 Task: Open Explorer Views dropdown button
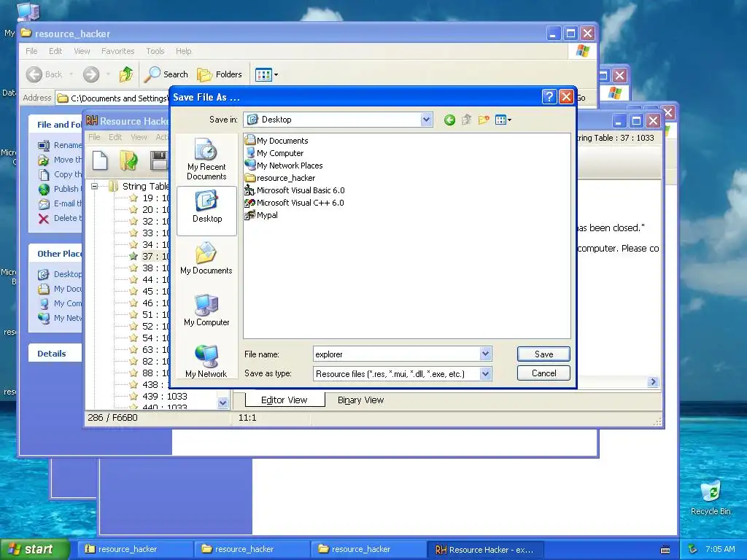[267, 74]
